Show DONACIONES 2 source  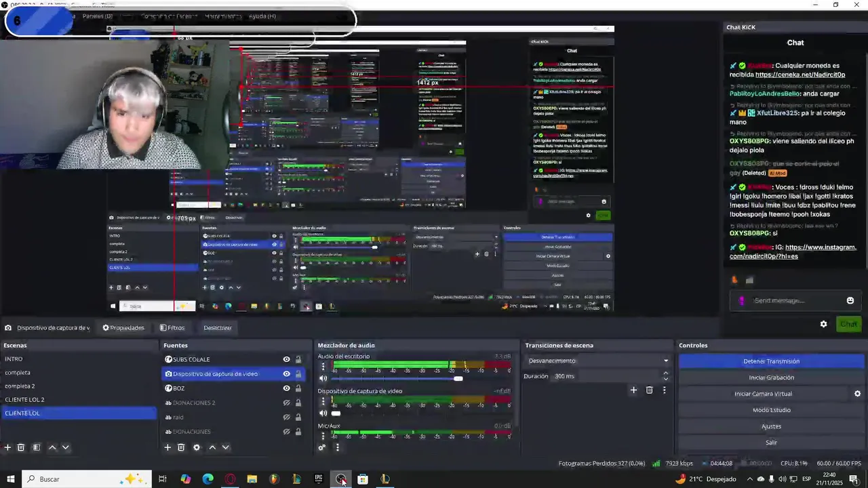click(x=286, y=403)
